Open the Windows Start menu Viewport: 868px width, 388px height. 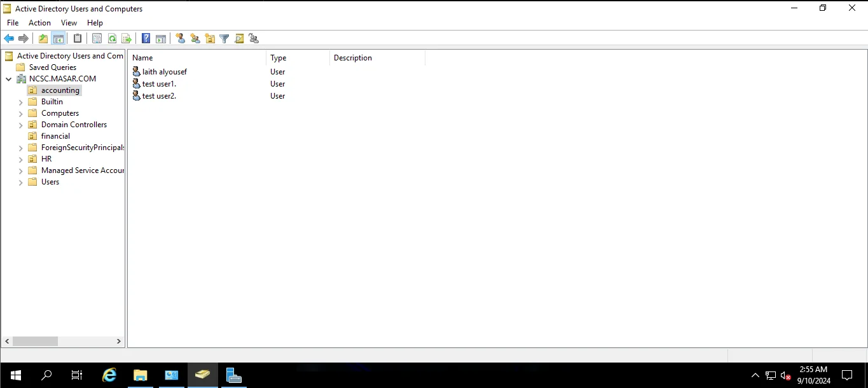(16, 375)
